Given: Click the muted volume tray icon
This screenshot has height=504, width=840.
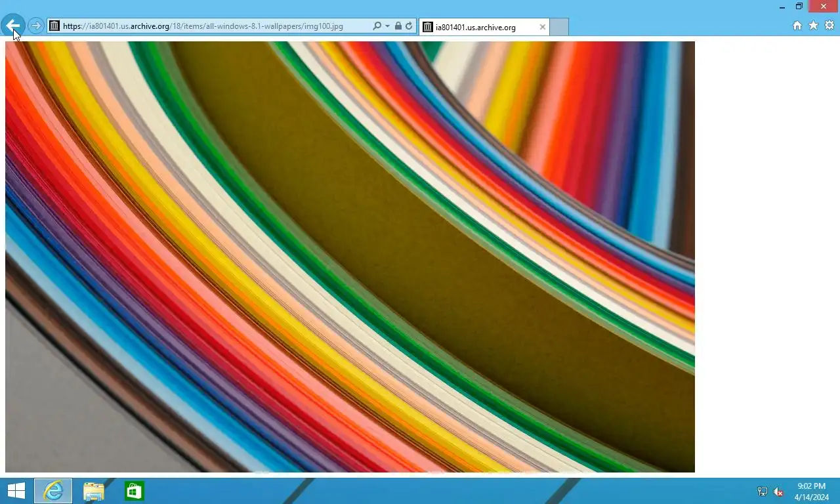Looking at the screenshot, I should [778, 492].
